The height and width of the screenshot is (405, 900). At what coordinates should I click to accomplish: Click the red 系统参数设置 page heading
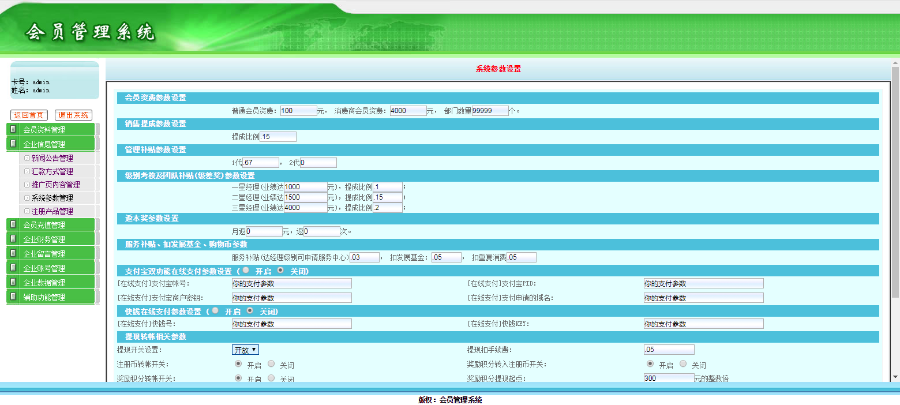tap(498, 69)
